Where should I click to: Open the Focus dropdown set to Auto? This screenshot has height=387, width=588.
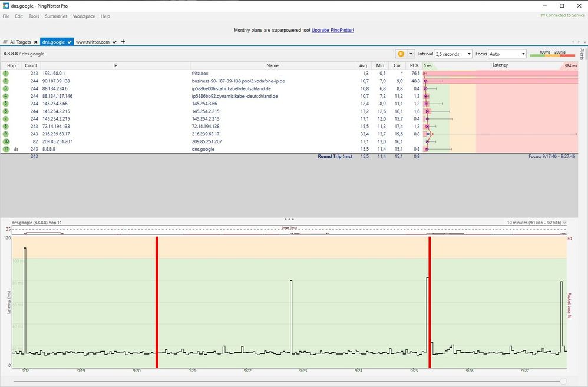click(507, 54)
